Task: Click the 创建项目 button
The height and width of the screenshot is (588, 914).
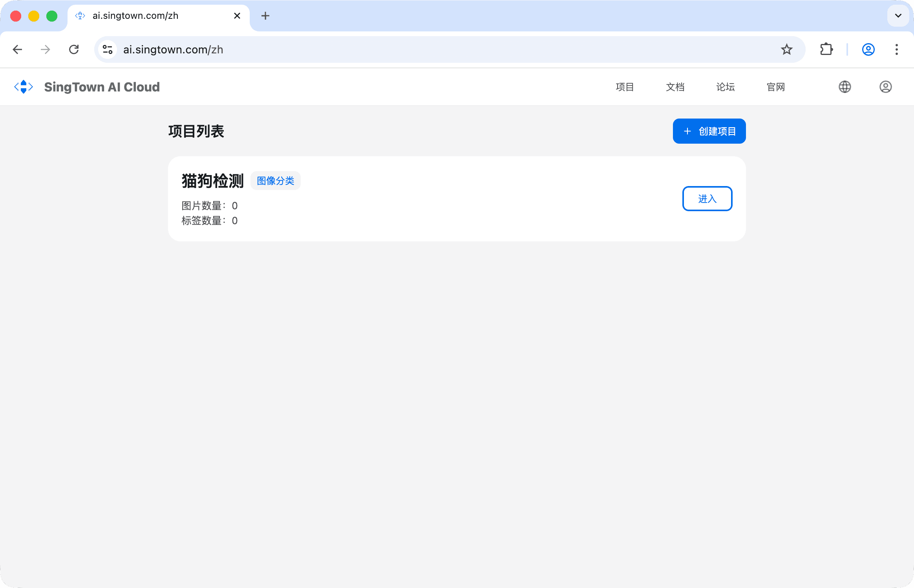Action: tap(709, 131)
